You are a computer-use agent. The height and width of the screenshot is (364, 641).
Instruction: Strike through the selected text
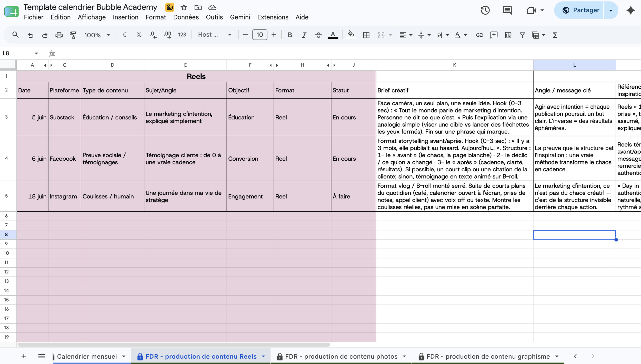(x=318, y=35)
